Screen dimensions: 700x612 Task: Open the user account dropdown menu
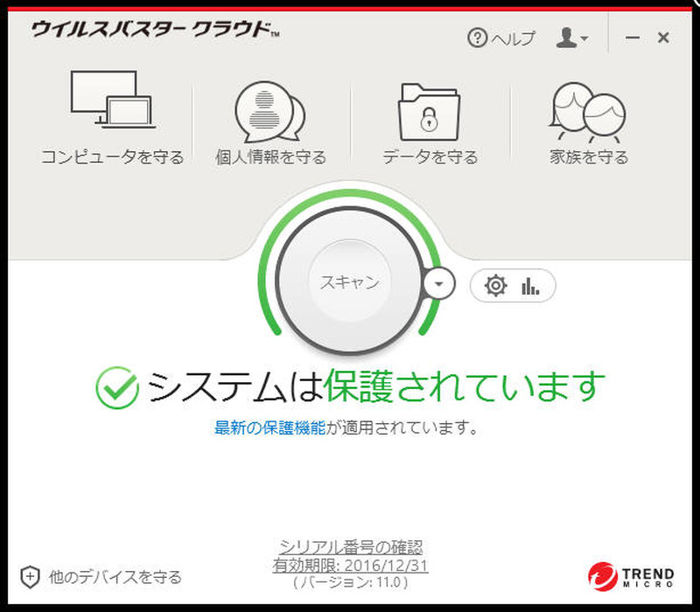click(x=573, y=38)
